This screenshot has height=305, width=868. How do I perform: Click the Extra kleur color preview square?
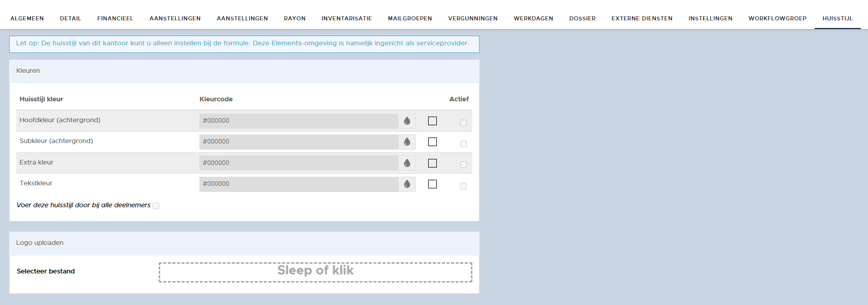point(432,163)
